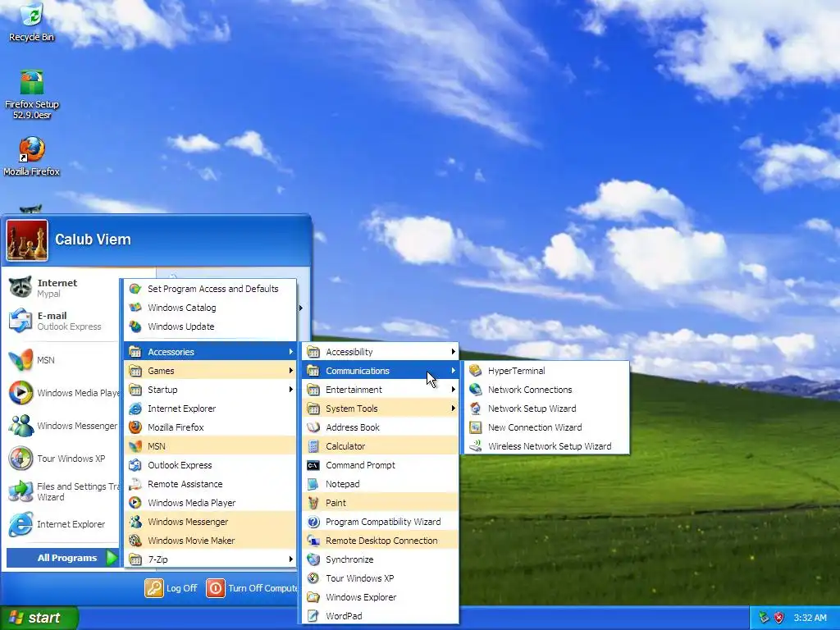Click the All Programs button

(62, 558)
